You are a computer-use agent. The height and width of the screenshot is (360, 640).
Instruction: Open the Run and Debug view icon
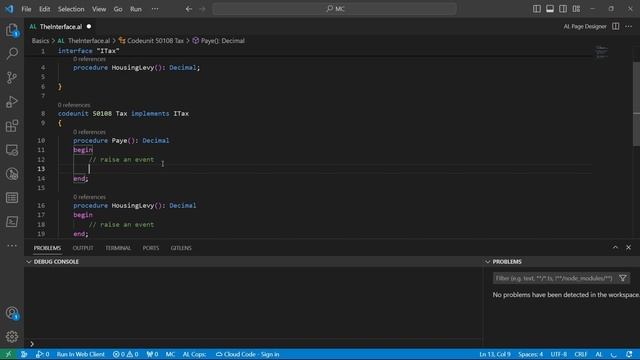tap(12, 102)
